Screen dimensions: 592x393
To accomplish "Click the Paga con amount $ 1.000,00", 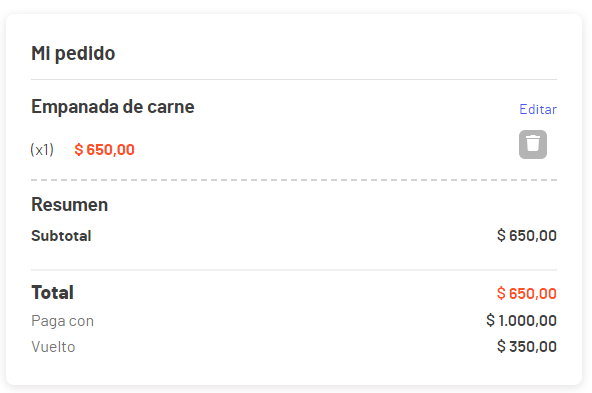I will click(521, 321).
